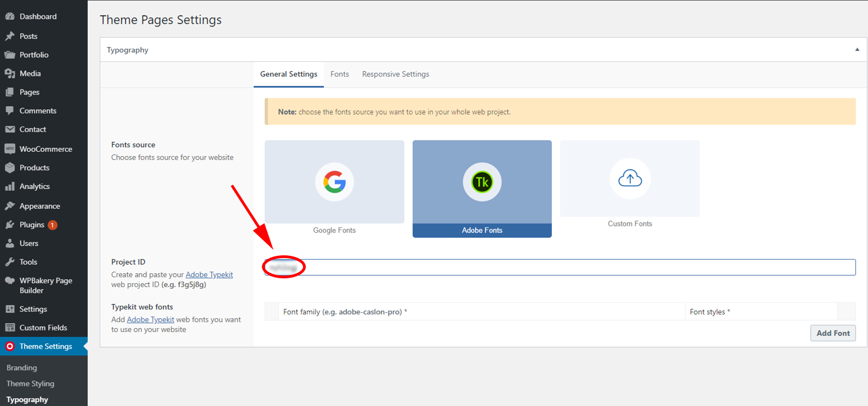Follow the Adobe Typekit link under Project ID
The height and width of the screenshot is (406, 868).
pos(209,275)
